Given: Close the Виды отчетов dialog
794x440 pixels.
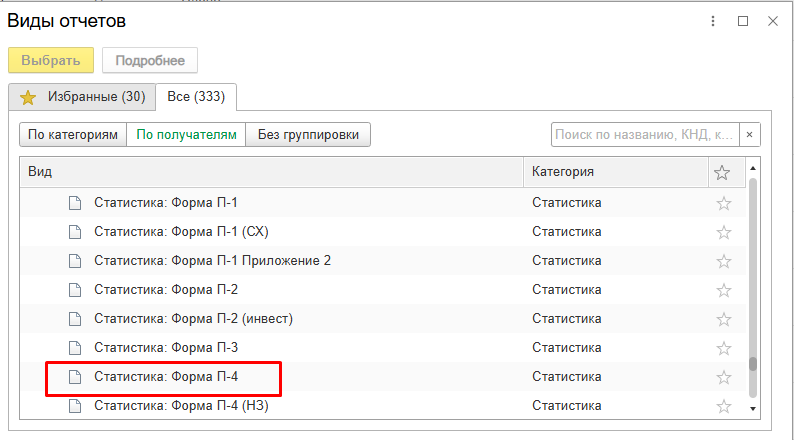Looking at the screenshot, I should click(x=773, y=21).
